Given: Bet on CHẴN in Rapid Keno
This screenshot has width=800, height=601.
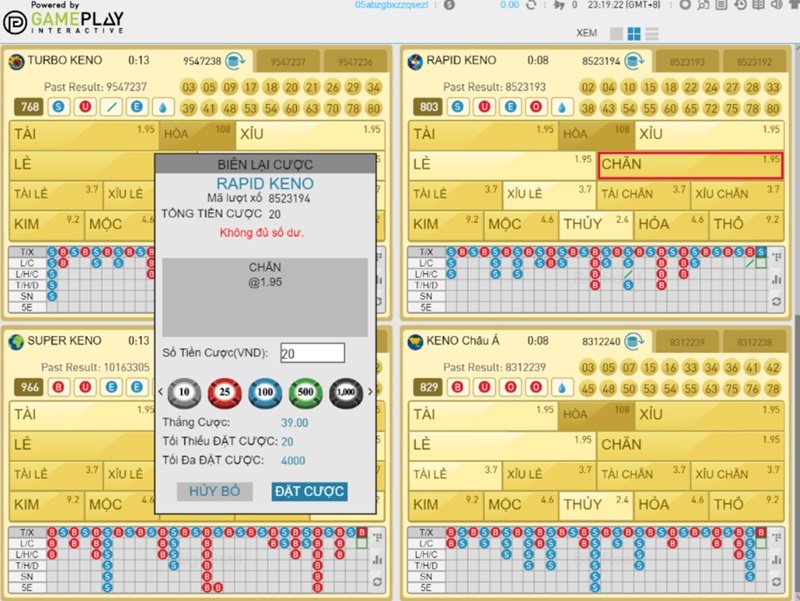Looking at the screenshot, I should tap(690, 165).
